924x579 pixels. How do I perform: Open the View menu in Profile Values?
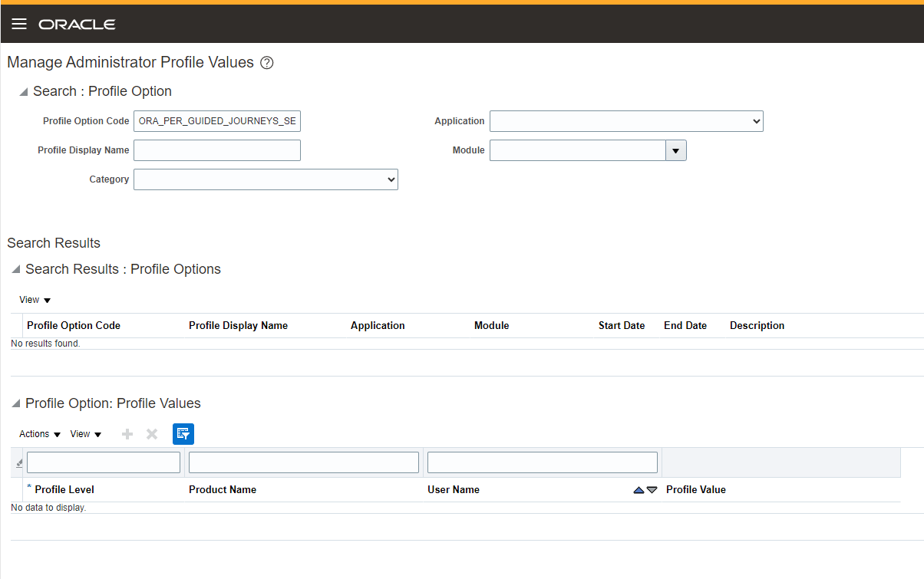tap(84, 433)
